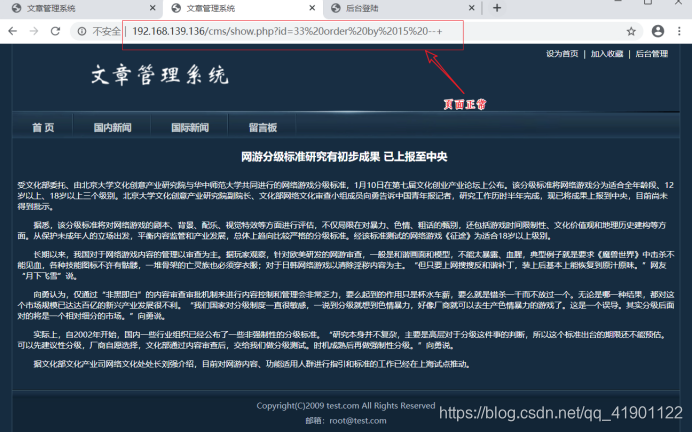Close the 后台登陆 tab
The image size is (693, 432).
(x=472, y=8)
